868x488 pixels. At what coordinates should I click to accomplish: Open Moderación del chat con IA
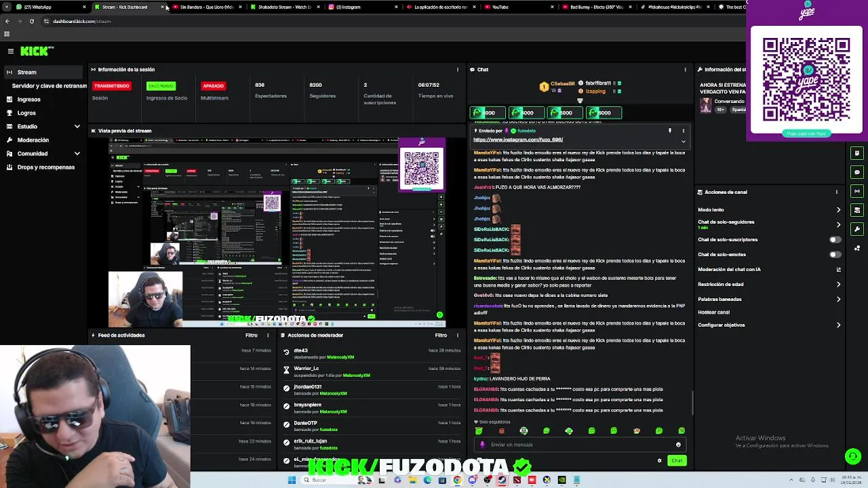pyautogui.click(x=769, y=269)
